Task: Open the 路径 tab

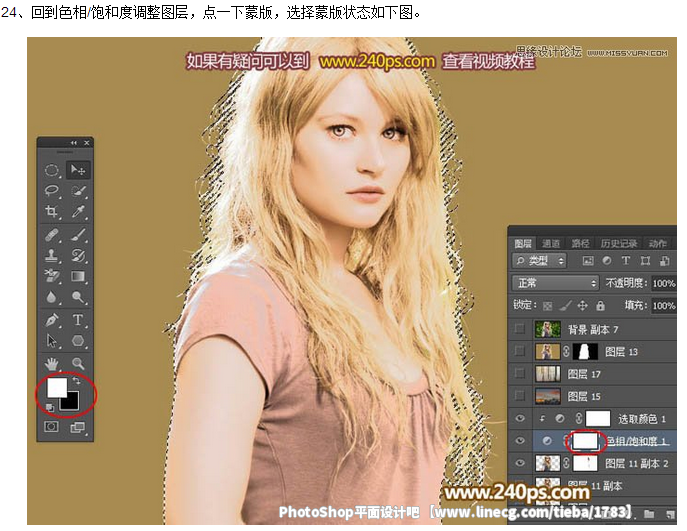Action: (580, 244)
